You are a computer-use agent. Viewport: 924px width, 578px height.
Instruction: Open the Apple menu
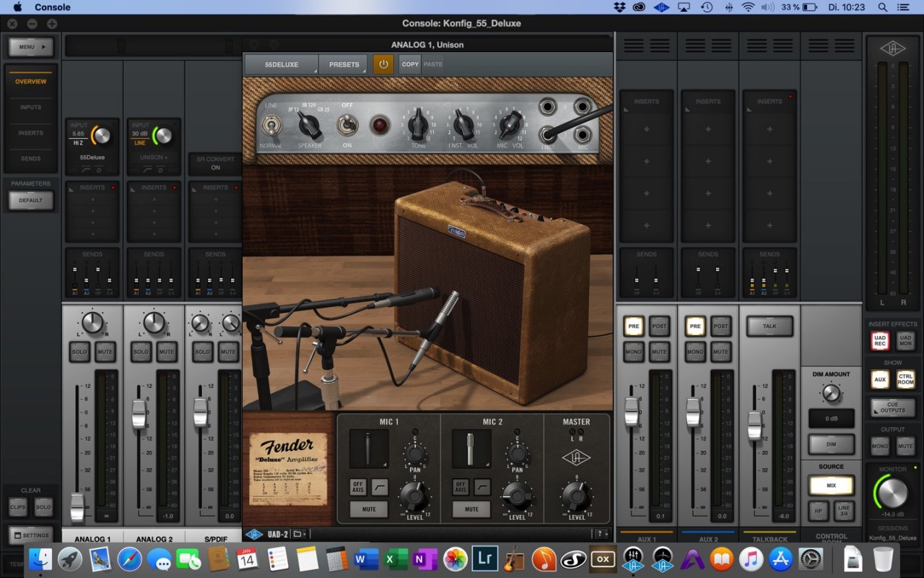17,7
